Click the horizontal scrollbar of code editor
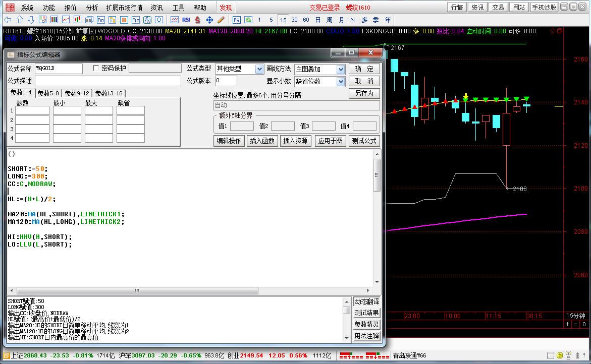591x364 pixels. (x=138, y=290)
